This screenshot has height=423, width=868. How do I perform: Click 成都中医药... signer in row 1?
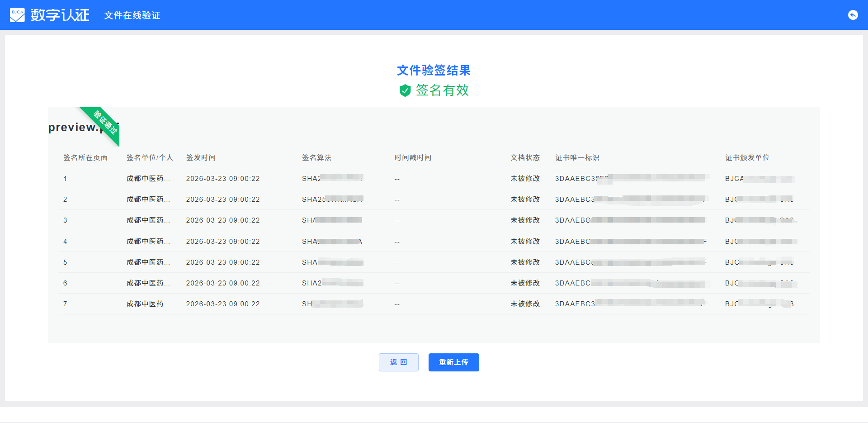[x=148, y=179]
